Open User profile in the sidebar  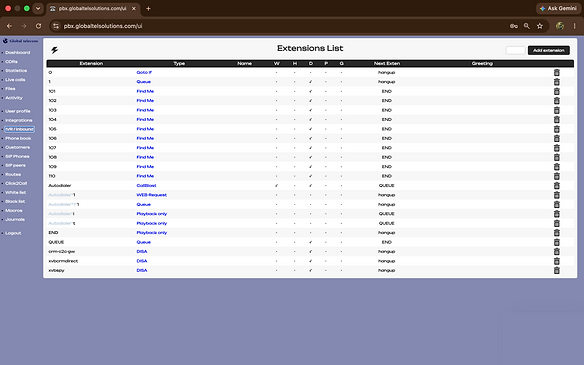18,111
